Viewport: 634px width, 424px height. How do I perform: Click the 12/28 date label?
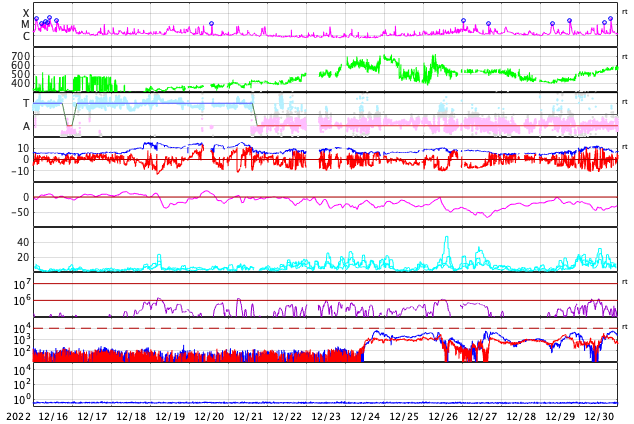[x=521, y=416]
